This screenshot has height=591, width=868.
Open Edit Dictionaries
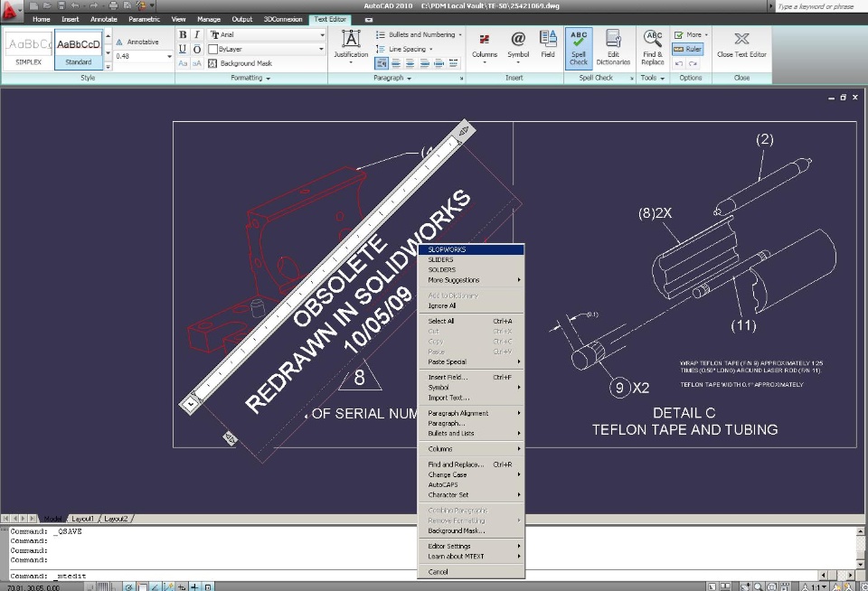pos(613,48)
